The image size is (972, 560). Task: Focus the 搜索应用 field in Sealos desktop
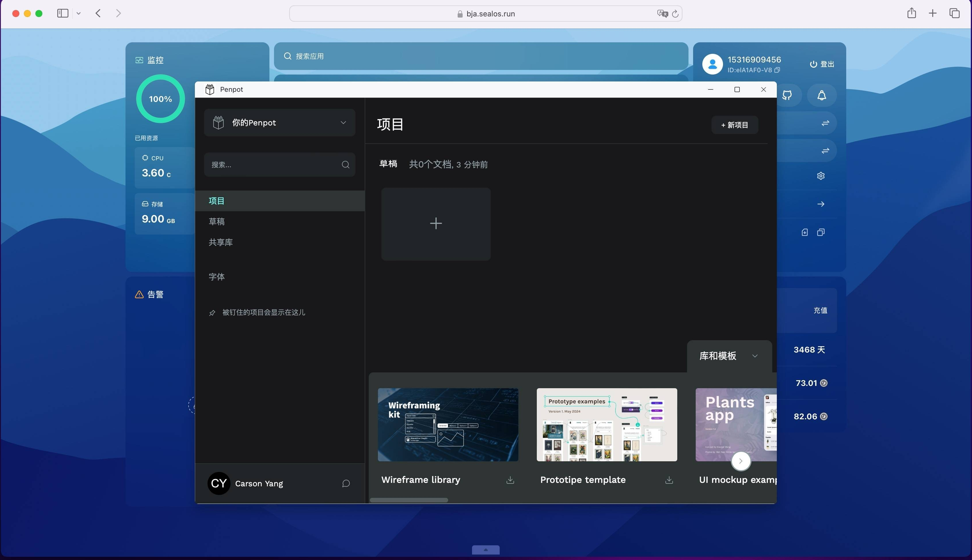(481, 56)
